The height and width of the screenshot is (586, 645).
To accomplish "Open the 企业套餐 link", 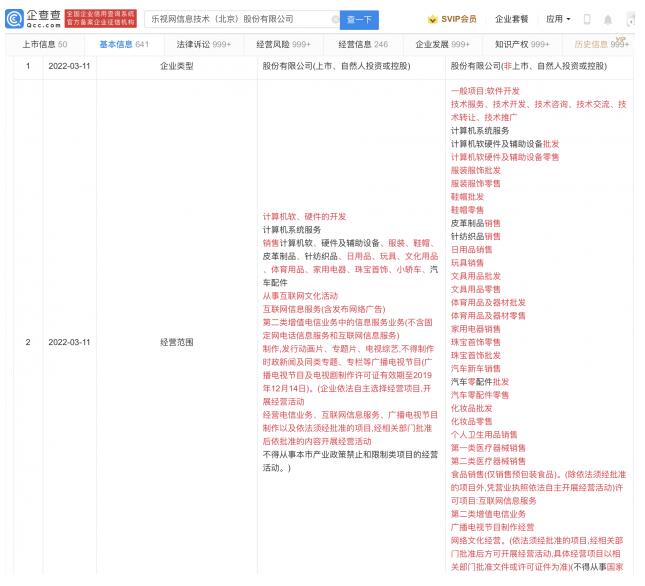I will coord(511,19).
